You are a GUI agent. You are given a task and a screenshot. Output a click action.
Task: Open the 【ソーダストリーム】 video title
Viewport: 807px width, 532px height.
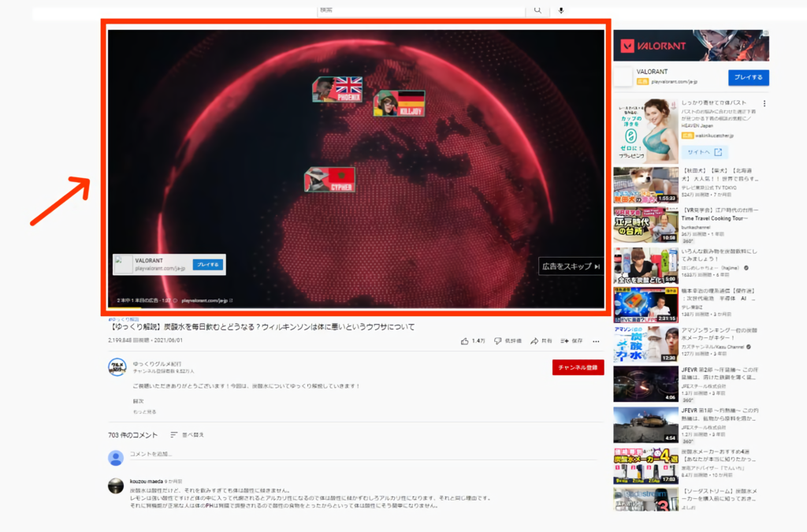(x=719, y=495)
